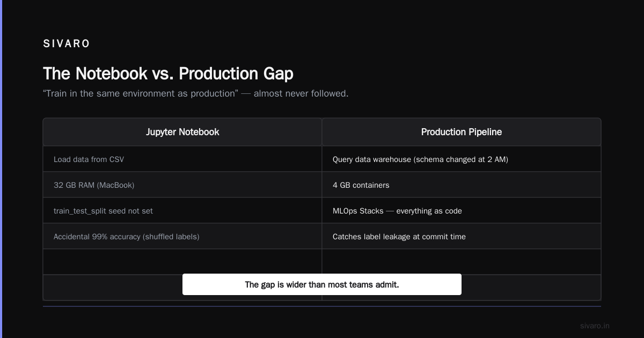Click the subtitle quote about production environment
This screenshot has width=644, height=338.
click(195, 93)
